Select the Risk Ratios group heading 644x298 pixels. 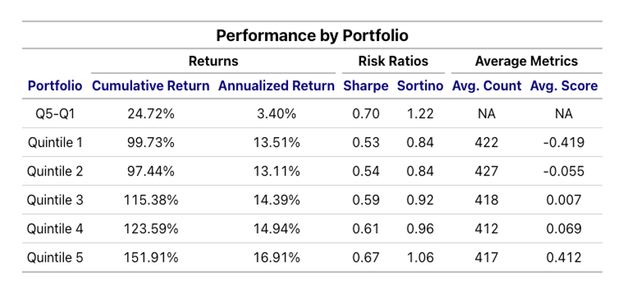click(x=393, y=61)
